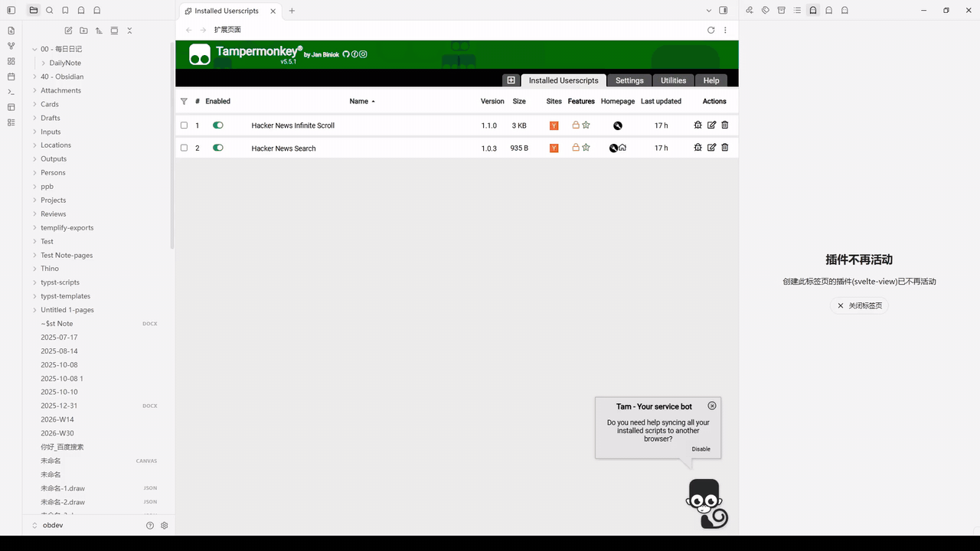This screenshot has height=551, width=980.
Task: Expand the DailyNote folder
Action: coord(44,63)
